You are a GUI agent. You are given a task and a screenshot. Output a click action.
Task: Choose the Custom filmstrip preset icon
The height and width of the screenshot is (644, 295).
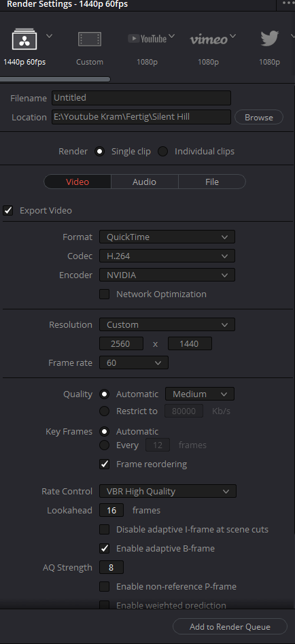90,39
